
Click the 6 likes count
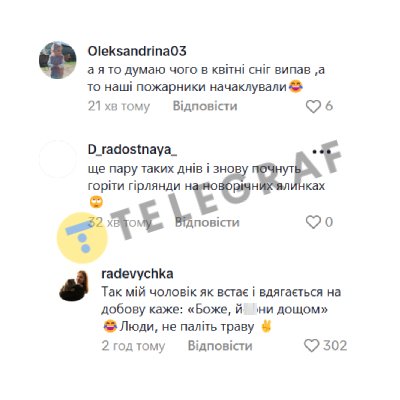click(329, 106)
